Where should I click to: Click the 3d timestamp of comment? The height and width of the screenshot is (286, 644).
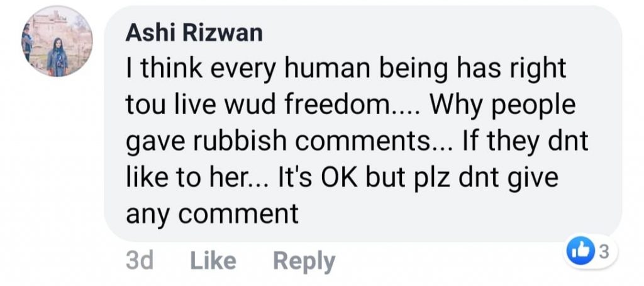140,261
